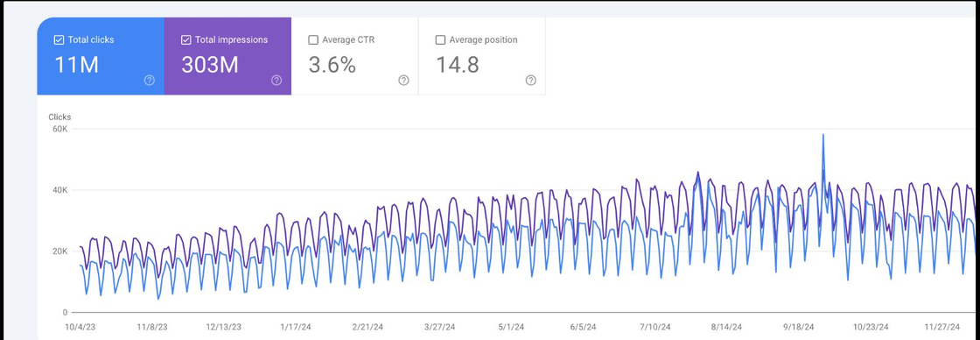Click the 10/4/23 date label

tap(81, 327)
